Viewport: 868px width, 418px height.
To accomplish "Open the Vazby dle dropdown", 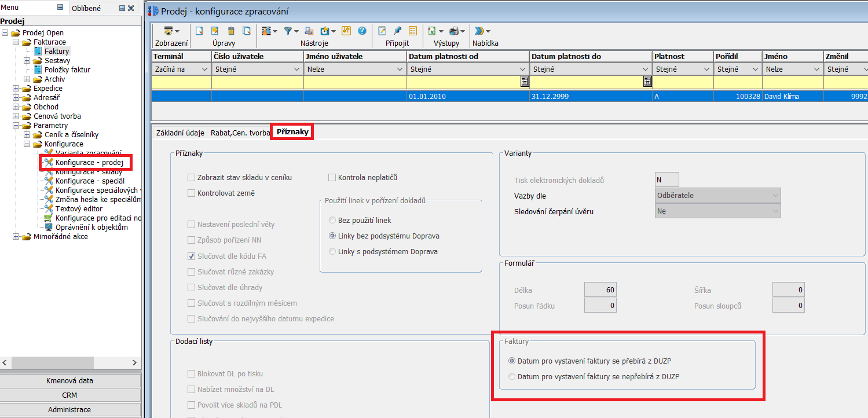I will point(718,196).
